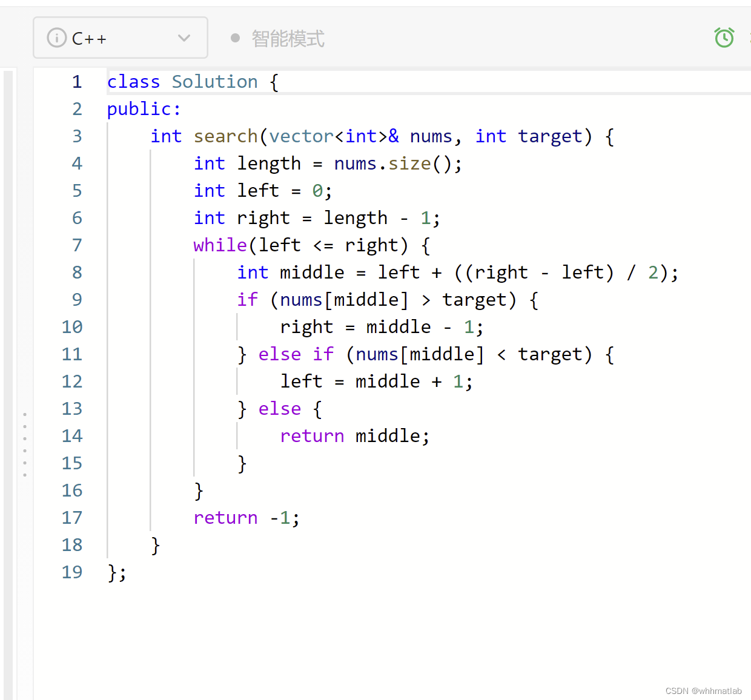Click line number 19 in gutter

(72, 572)
